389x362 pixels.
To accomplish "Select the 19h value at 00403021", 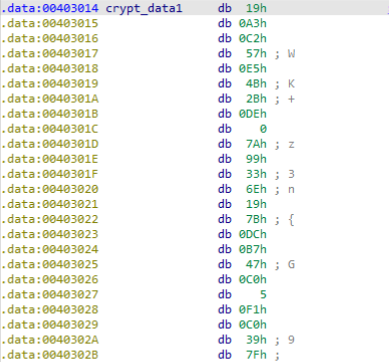I will 256,204.
